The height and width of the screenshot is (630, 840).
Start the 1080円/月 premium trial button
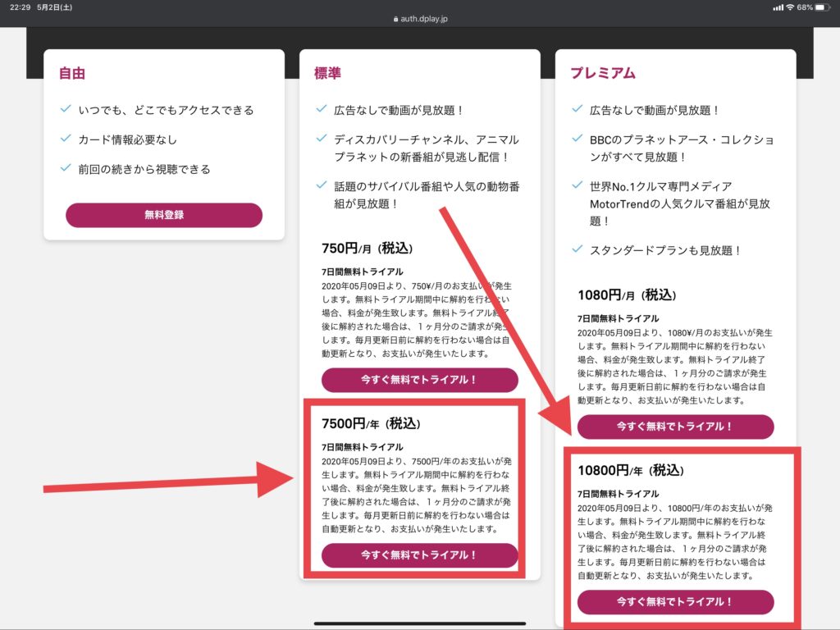676,427
